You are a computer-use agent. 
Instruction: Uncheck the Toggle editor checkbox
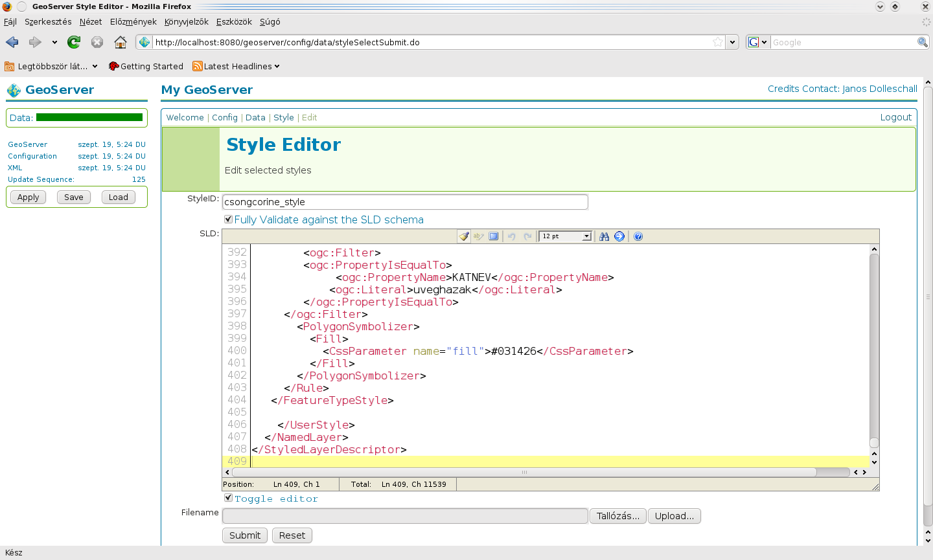click(228, 498)
